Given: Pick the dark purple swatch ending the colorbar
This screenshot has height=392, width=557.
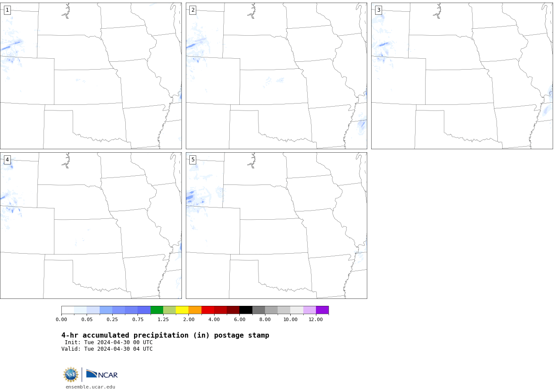Looking at the screenshot, I should (322, 310).
